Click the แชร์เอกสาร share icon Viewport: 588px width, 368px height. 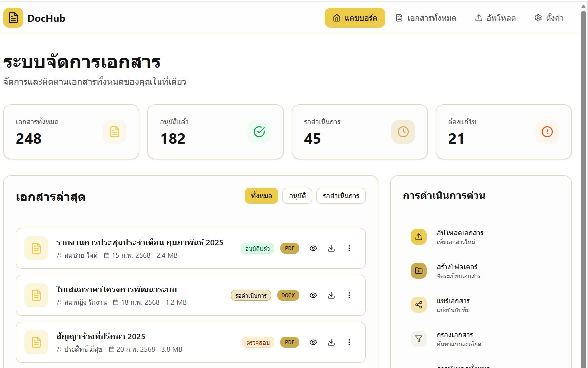tap(419, 305)
